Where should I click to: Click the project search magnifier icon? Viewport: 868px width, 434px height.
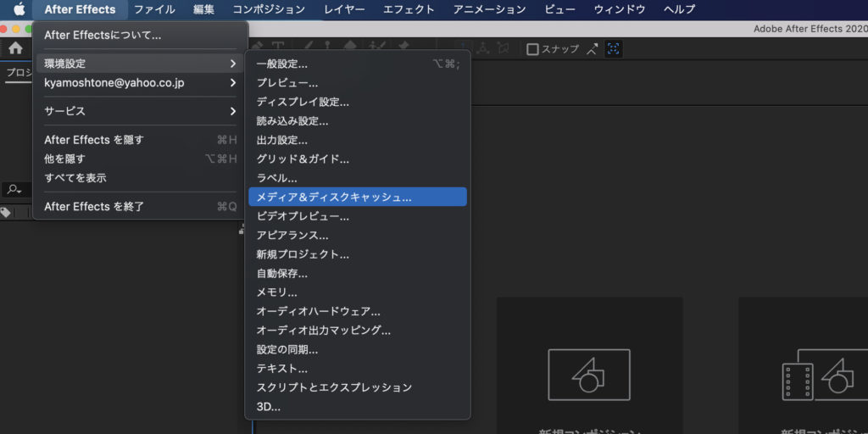tap(14, 190)
